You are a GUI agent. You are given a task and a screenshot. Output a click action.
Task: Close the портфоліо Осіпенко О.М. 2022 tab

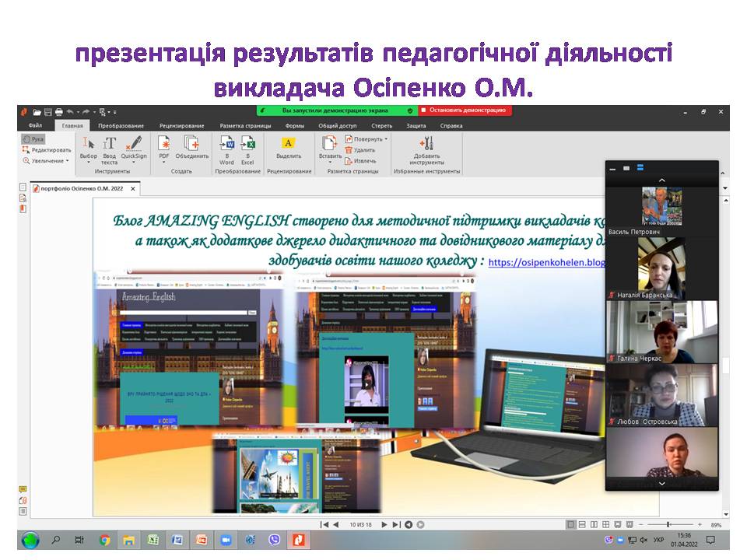pyautogui.click(x=133, y=188)
